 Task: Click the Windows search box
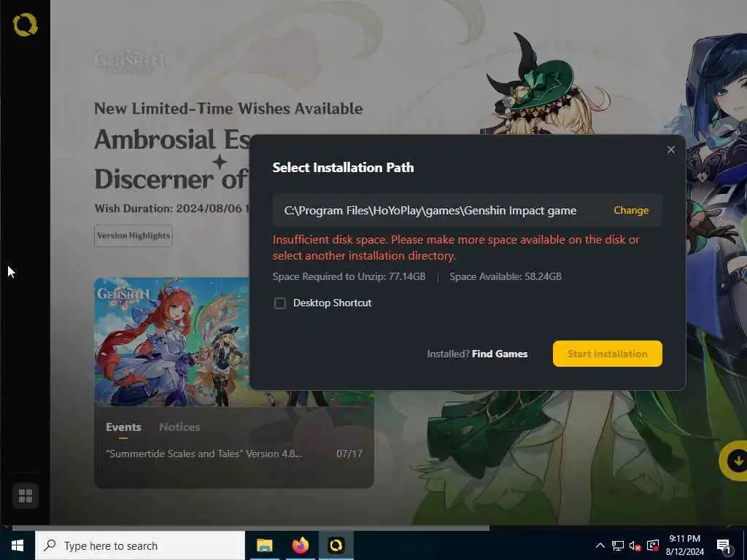[x=140, y=545]
